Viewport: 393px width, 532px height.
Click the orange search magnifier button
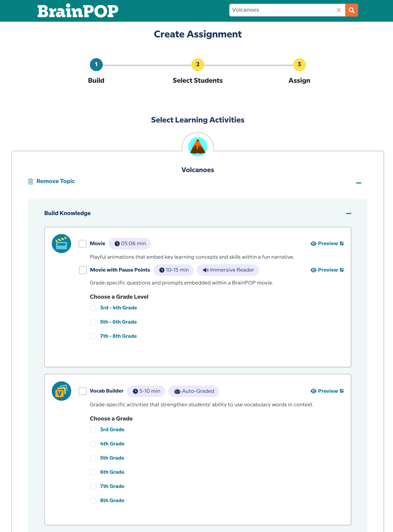[x=351, y=10]
